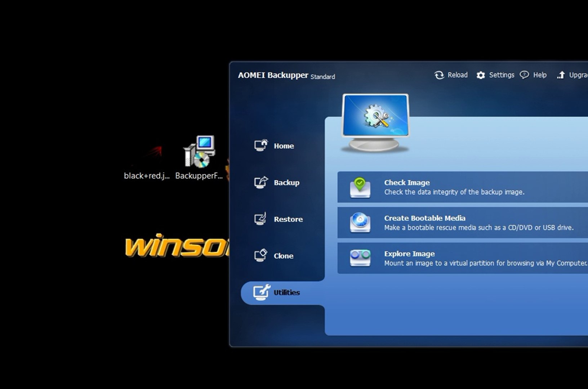
Task: Click 'Mount an image to a virtual partition' description
Action: 486,263
